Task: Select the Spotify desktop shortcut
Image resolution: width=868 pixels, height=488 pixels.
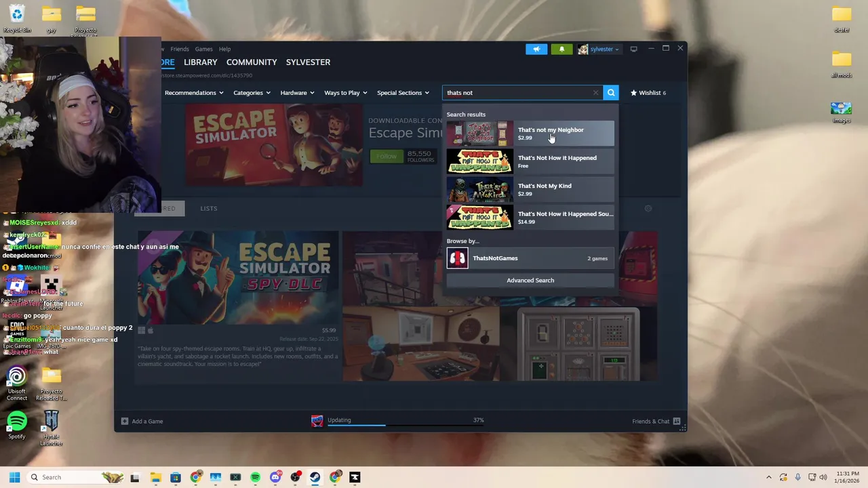Action: [x=17, y=425]
